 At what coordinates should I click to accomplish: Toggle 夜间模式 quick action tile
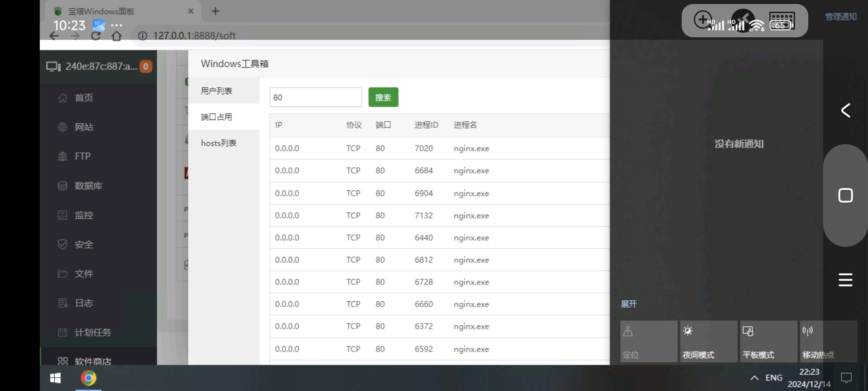[x=709, y=341]
